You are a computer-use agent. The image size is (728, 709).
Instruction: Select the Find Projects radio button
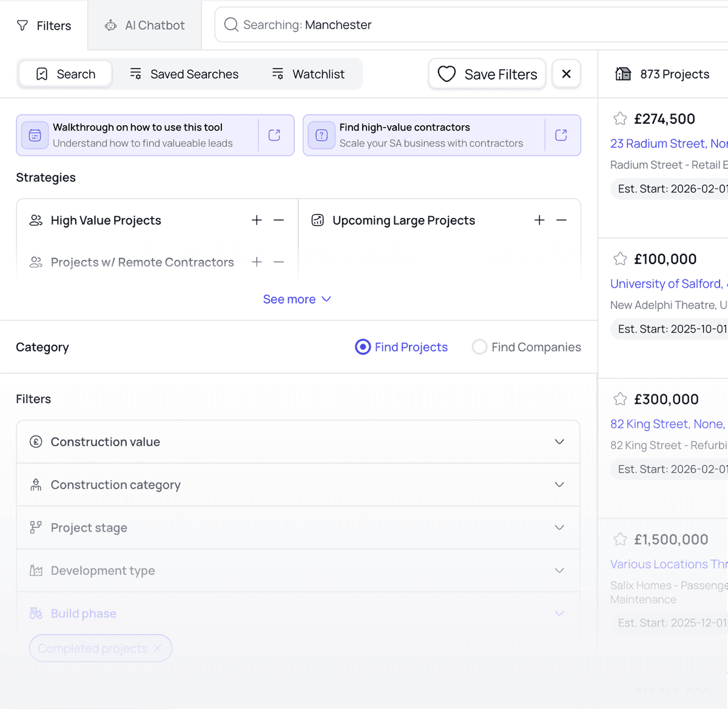pyautogui.click(x=363, y=347)
